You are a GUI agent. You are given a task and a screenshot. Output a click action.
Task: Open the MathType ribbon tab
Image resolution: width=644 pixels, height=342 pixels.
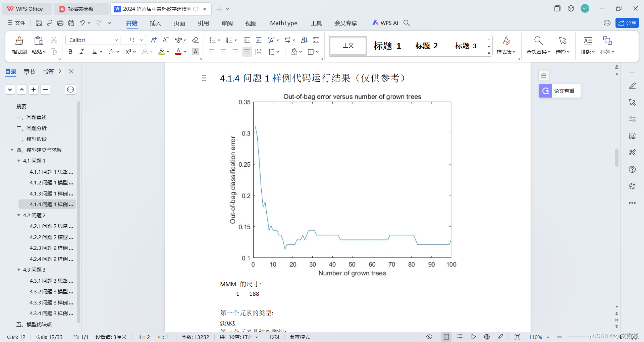click(x=284, y=23)
